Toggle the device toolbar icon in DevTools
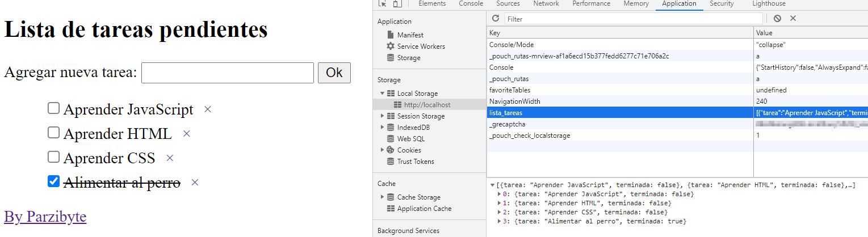 click(x=397, y=3)
